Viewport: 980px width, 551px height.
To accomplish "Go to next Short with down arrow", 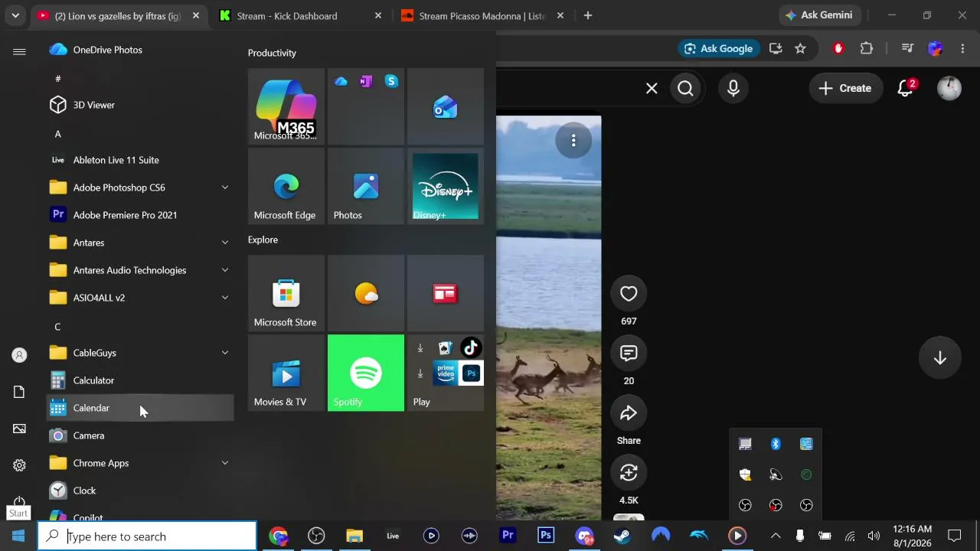I will pyautogui.click(x=940, y=358).
